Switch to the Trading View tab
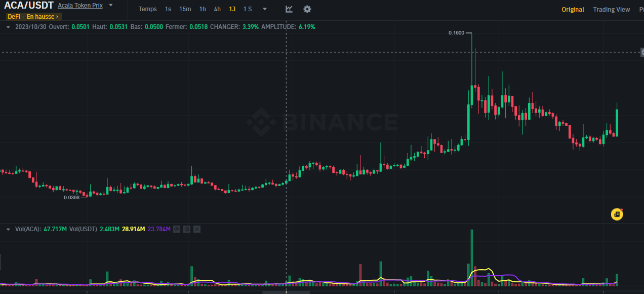This screenshot has height=294, width=644. tap(611, 9)
